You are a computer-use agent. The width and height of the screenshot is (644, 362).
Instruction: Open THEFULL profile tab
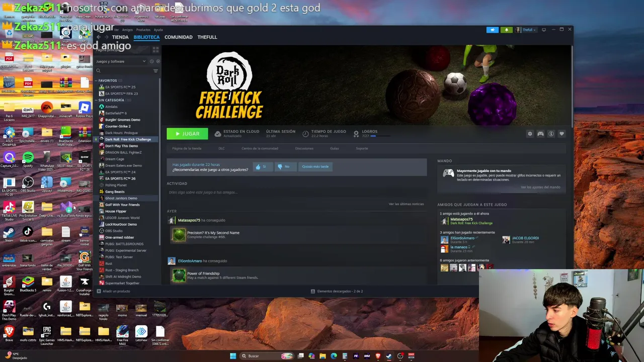tap(207, 37)
